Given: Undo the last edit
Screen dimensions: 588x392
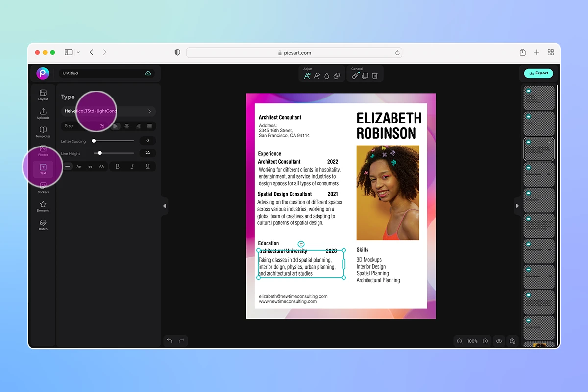Looking at the screenshot, I should point(169,340).
